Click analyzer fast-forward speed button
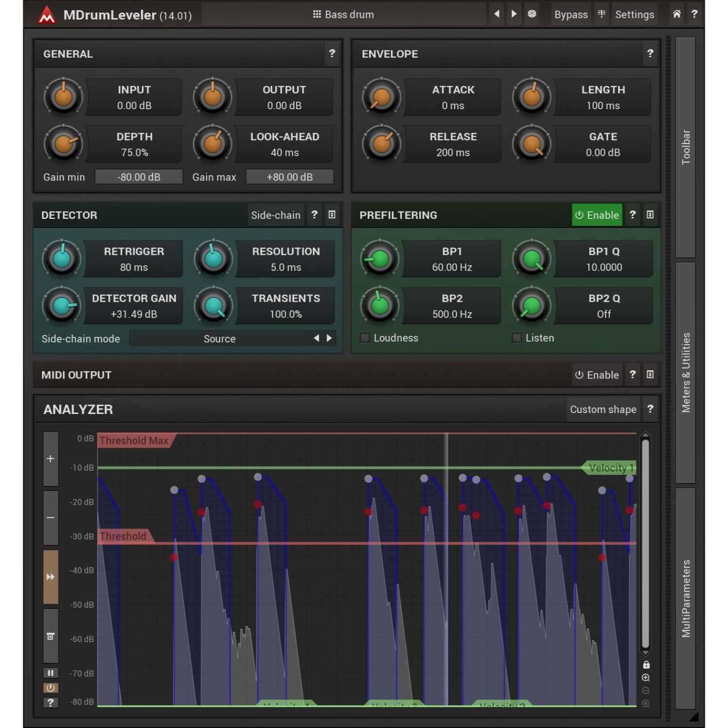Viewport: 728px width, 728px height. tap(50, 577)
